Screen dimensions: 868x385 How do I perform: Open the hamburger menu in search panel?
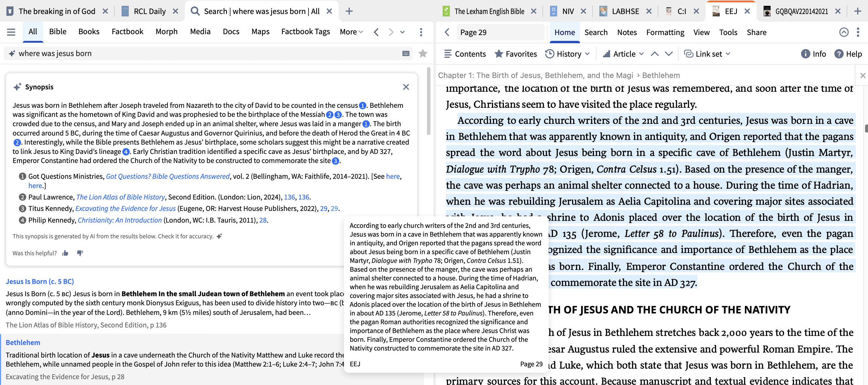click(11, 32)
